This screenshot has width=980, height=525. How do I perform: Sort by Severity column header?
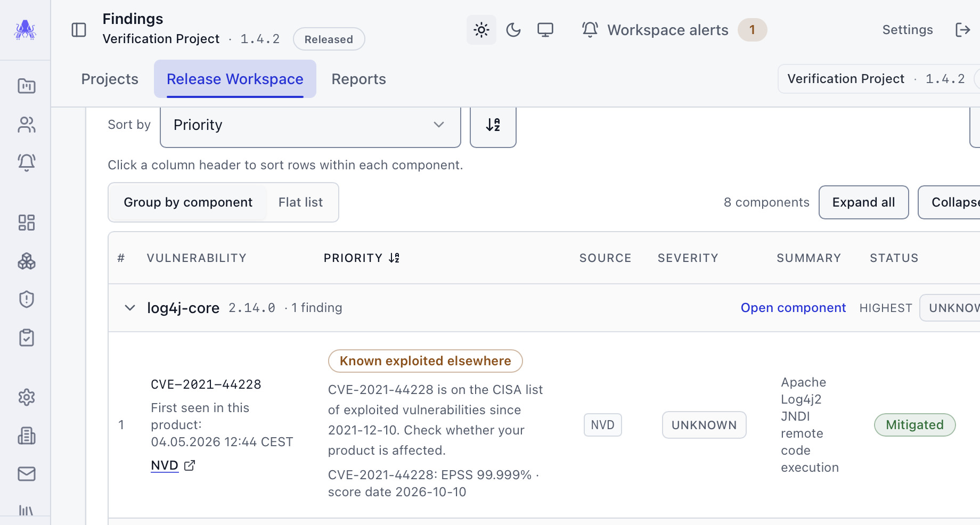688,258
